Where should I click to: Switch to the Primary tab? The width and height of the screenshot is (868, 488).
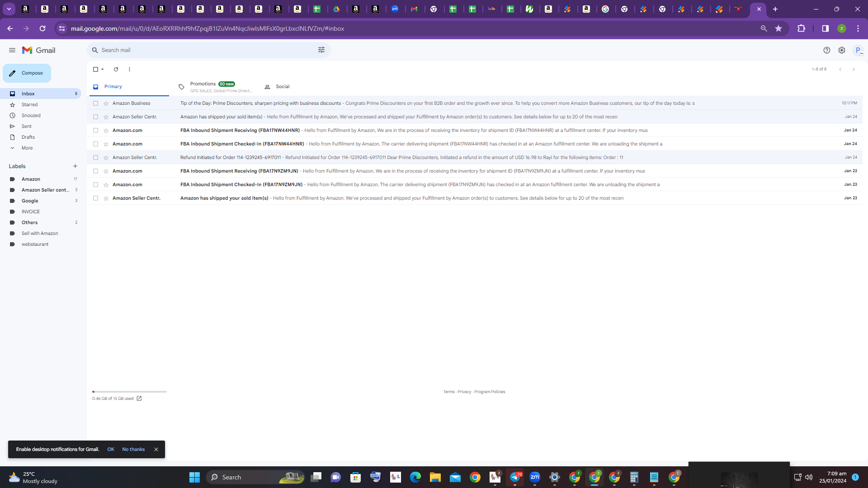pos(129,87)
